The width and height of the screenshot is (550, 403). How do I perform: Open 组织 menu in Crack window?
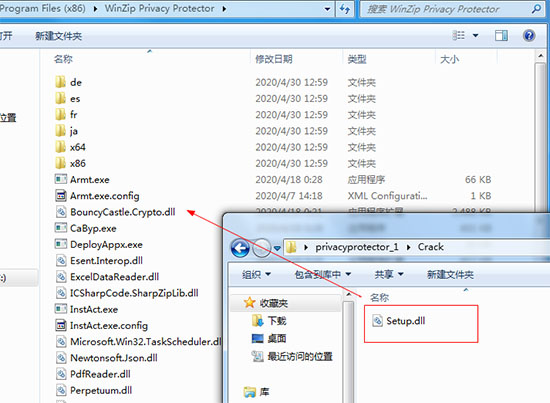[256, 274]
